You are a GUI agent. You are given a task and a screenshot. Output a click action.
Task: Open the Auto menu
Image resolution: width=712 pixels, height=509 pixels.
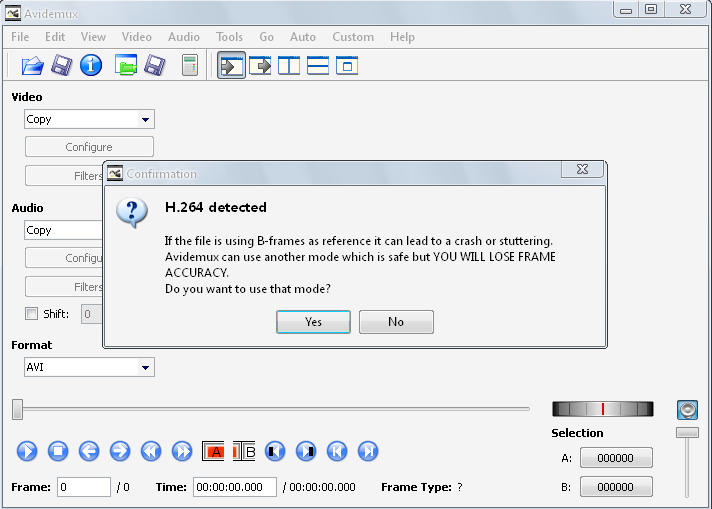point(303,37)
